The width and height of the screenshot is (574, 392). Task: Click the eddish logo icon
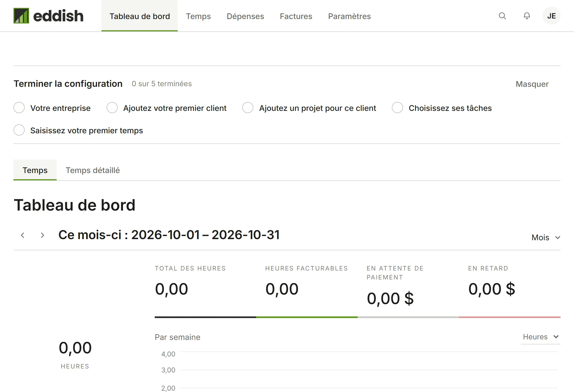tap(21, 16)
